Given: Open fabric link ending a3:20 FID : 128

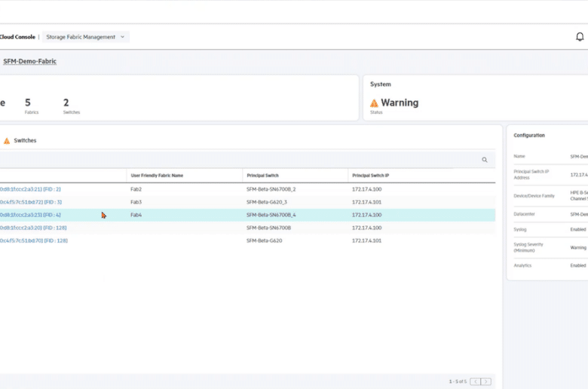Looking at the screenshot, I should [x=33, y=228].
